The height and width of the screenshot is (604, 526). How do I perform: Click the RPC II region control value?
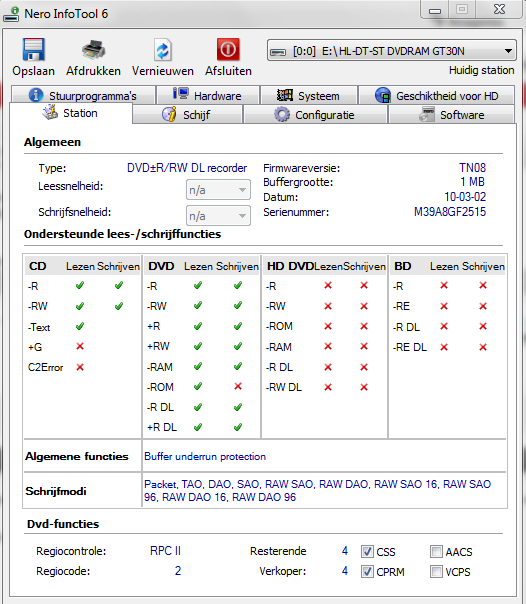coord(165,551)
